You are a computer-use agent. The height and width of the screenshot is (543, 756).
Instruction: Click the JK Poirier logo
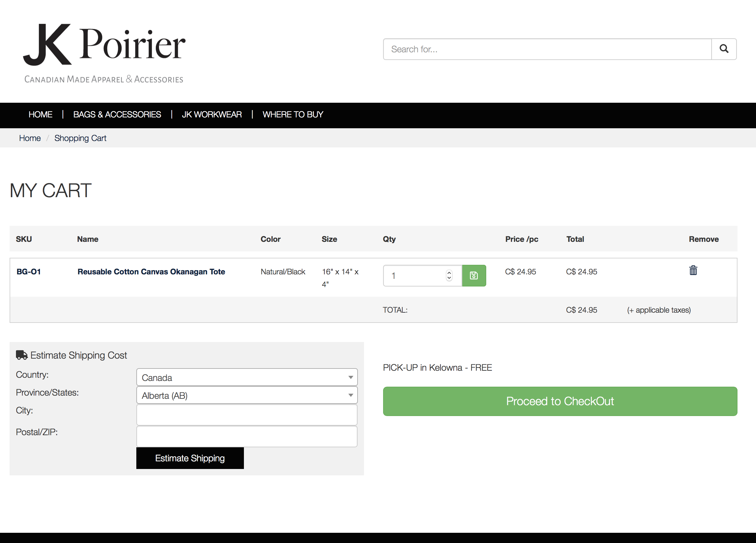pos(104,53)
